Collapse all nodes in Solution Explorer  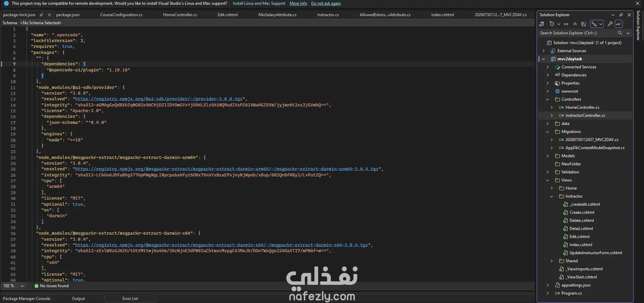[x=575, y=24]
